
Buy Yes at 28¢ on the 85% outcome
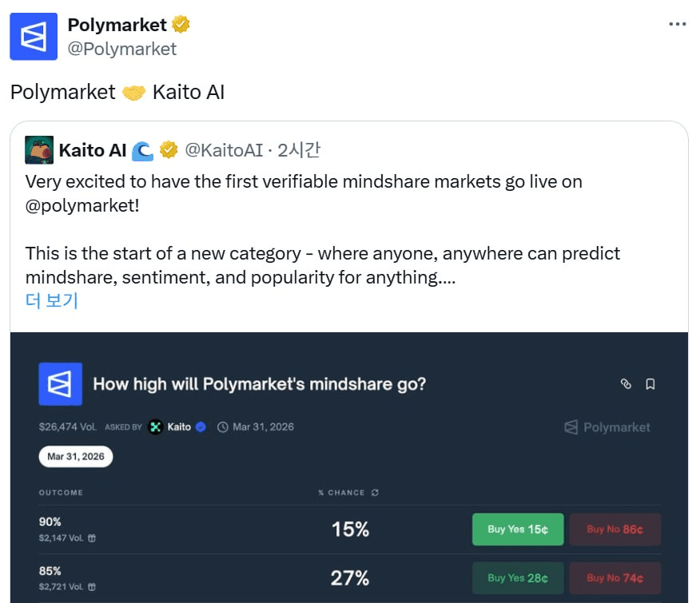coord(517,578)
